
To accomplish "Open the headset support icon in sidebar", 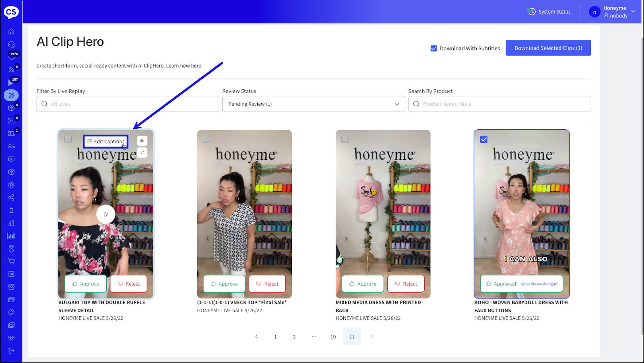I will tap(11, 44).
